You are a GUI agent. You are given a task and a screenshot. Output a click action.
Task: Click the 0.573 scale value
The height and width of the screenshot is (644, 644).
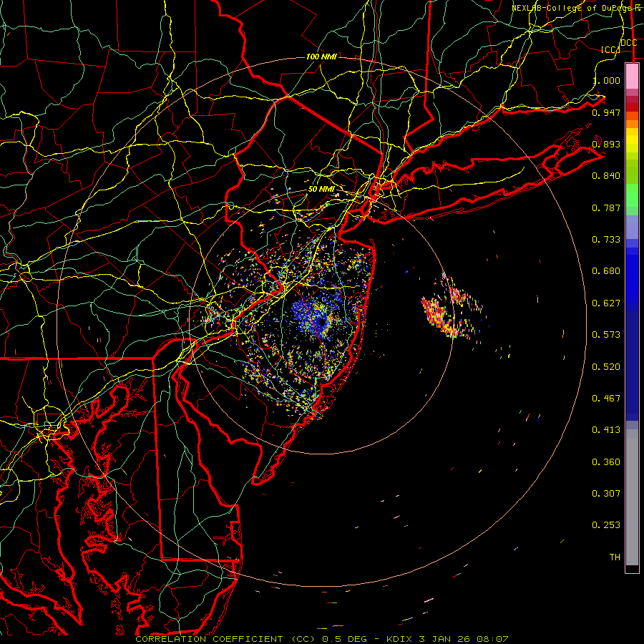click(x=606, y=335)
